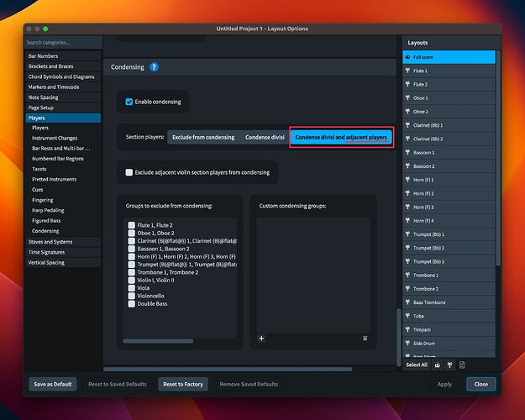This screenshot has height=420, width=525.
Task: Open the Brackets and Braces category
Action: coord(63,66)
